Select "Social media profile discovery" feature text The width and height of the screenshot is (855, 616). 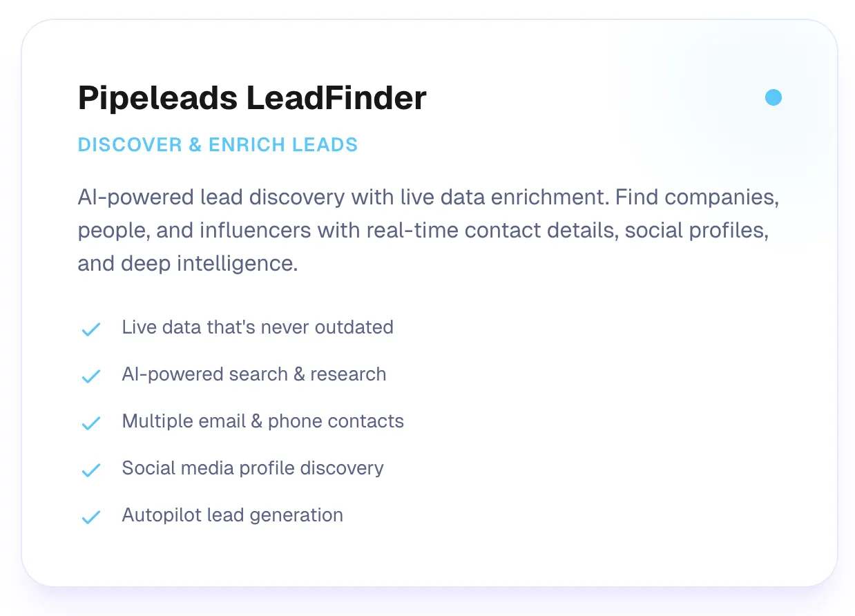click(253, 468)
